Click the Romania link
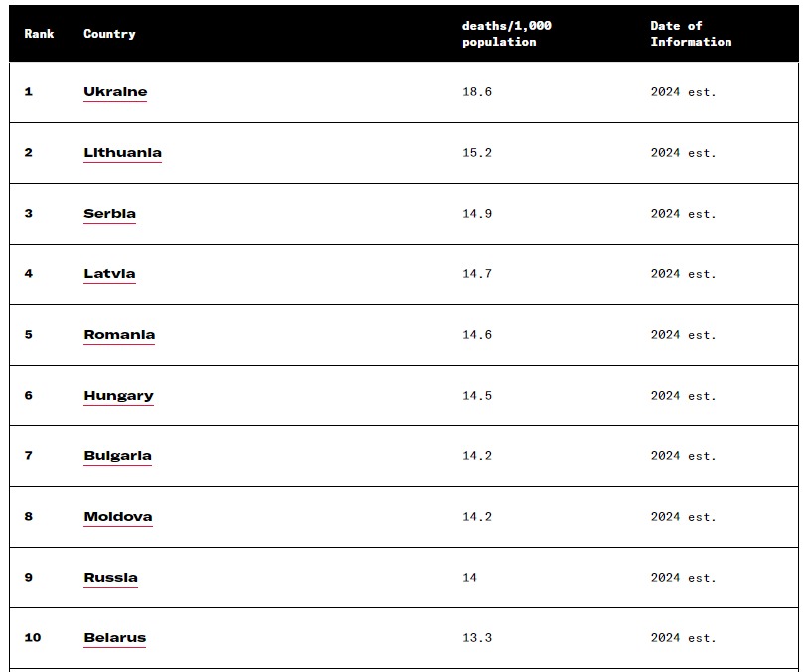This screenshot has width=807, height=672. [119, 335]
